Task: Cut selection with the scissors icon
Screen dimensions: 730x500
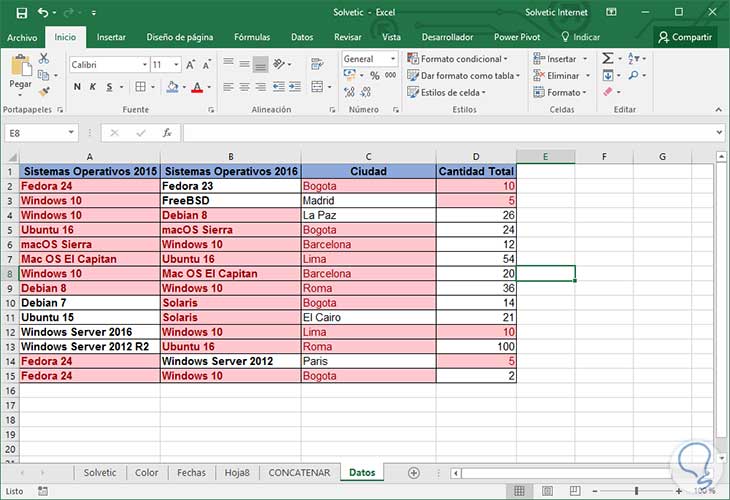Action: (44, 58)
